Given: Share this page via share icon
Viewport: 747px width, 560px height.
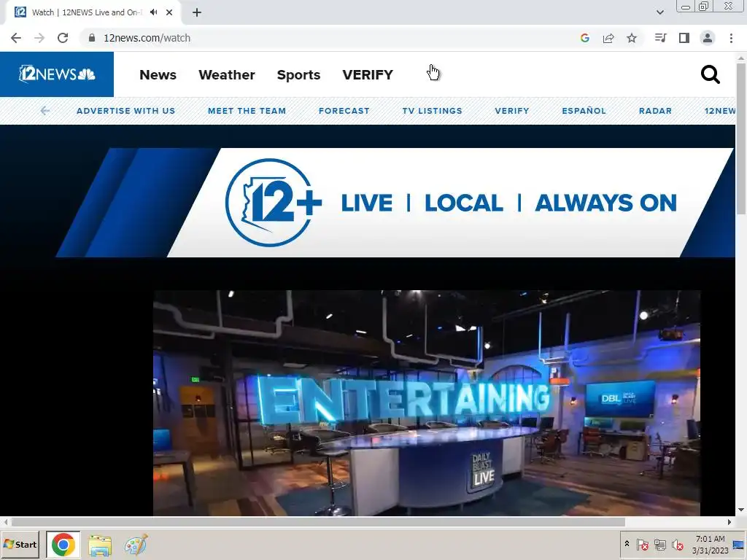Looking at the screenshot, I should click(x=608, y=38).
